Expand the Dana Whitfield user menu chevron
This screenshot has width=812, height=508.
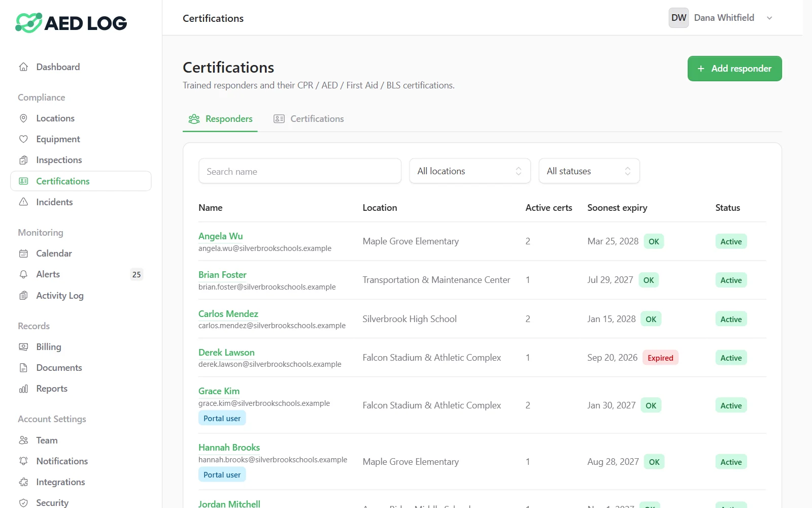pos(769,18)
